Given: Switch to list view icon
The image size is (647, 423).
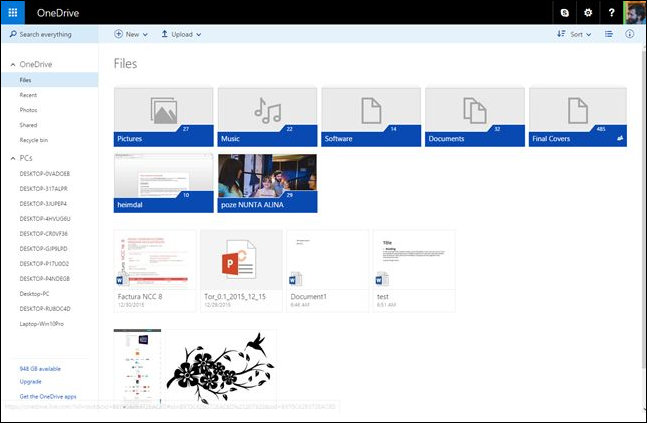Looking at the screenshot, I should click(x=609, y=34).
